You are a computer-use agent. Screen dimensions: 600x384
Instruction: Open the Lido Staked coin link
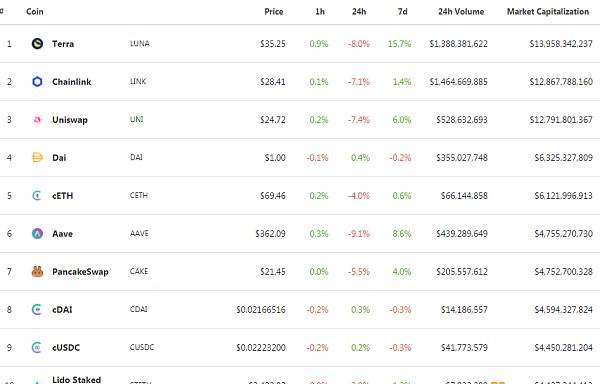coord(77,379)
